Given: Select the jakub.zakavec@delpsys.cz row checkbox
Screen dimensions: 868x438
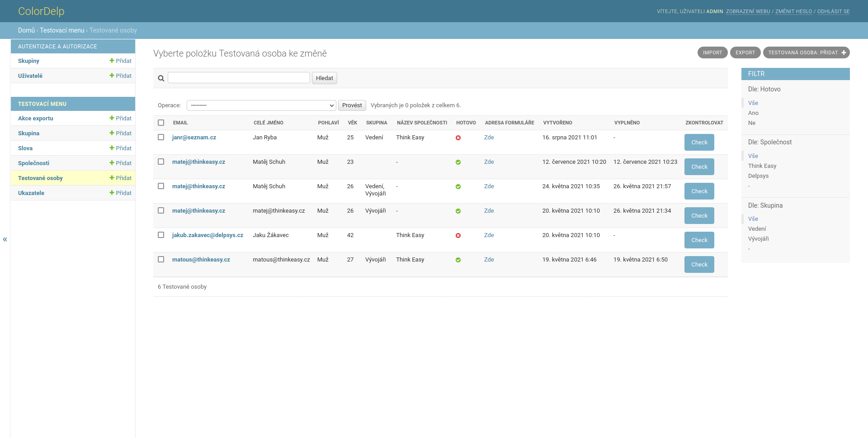Looking at the screenshot, I should click(161, 235).
